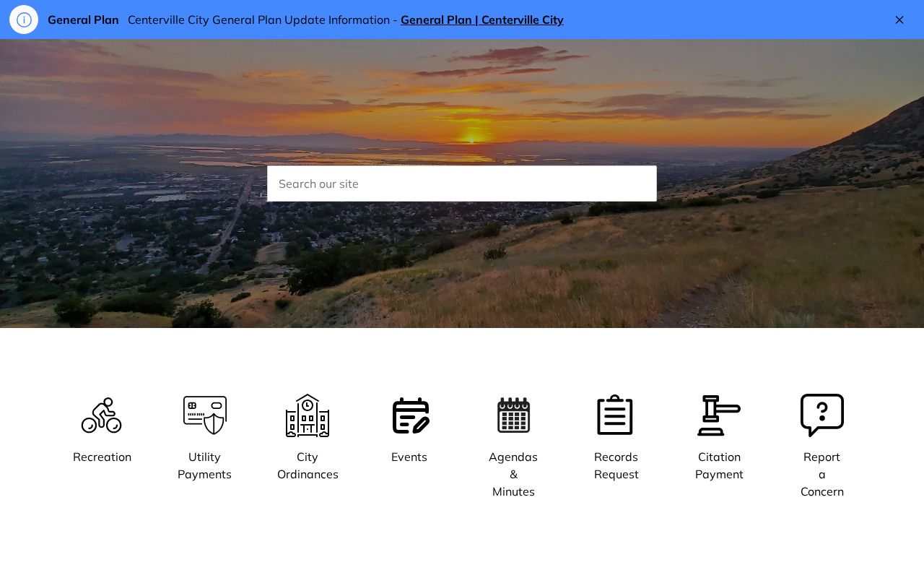Image resolution: width=924 pixels, height=578 pixels.
Task: Click the Agendas & Minutes calendar icon
Action: click(x=513, y=415)
